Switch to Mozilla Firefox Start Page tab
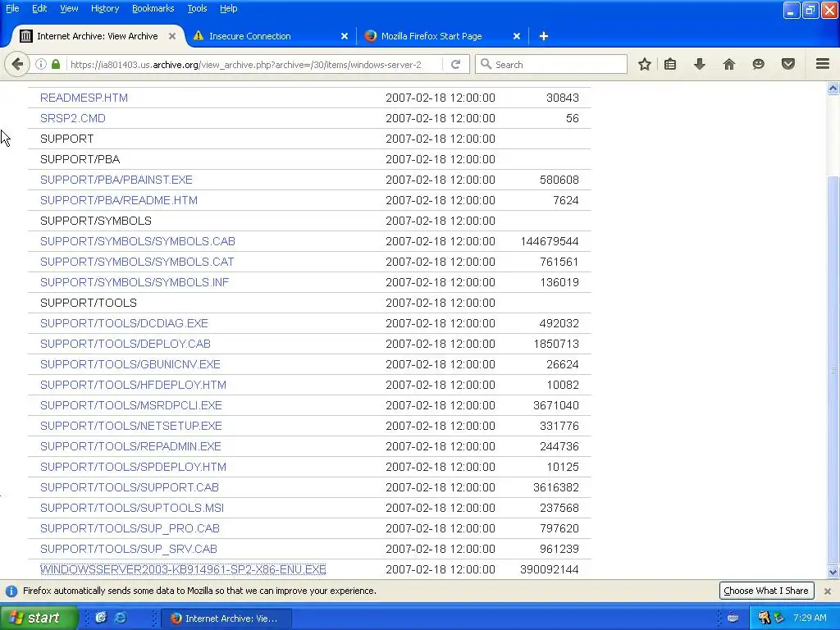The width and height of the screenshot is (840, 630). [442, 36]
